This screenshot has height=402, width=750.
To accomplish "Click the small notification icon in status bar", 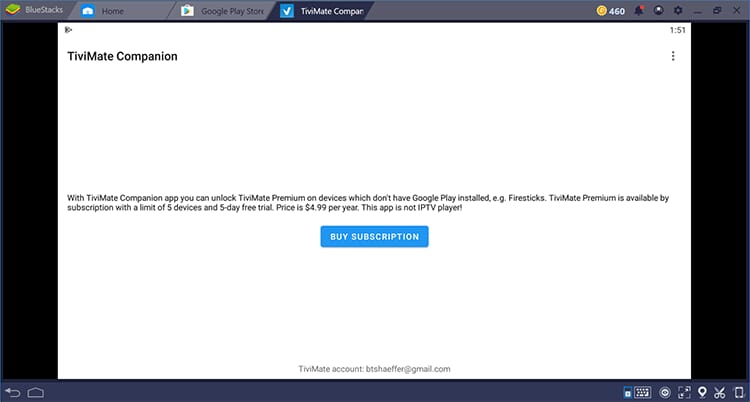I will pyautogui.click(x=68, y=30).
